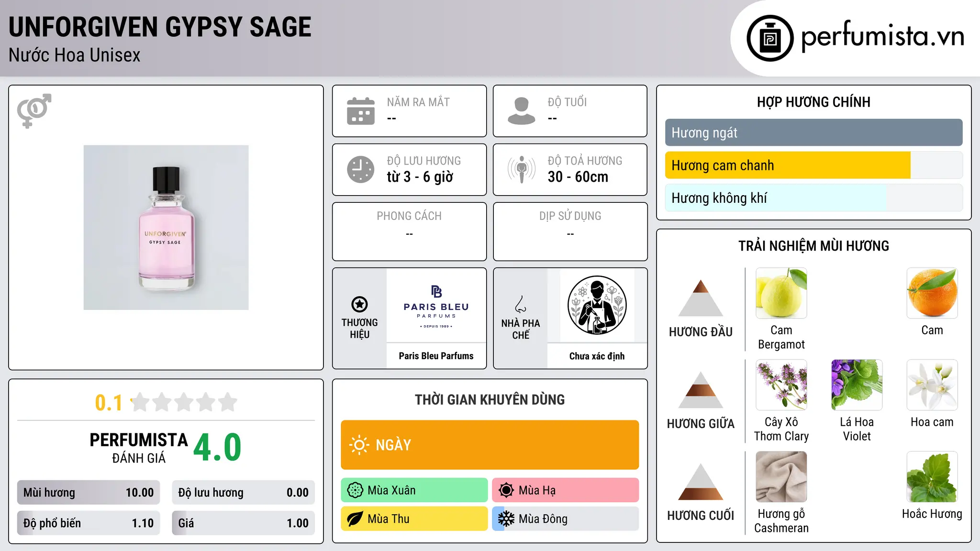Click the Mùi hương 10.00 score bar
This screenshot has height=551, width=980.
tap(89, 493)
